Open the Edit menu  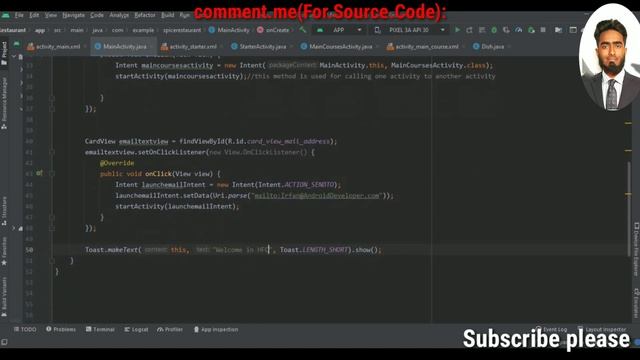pyautogui.click(x=34, y=15)
